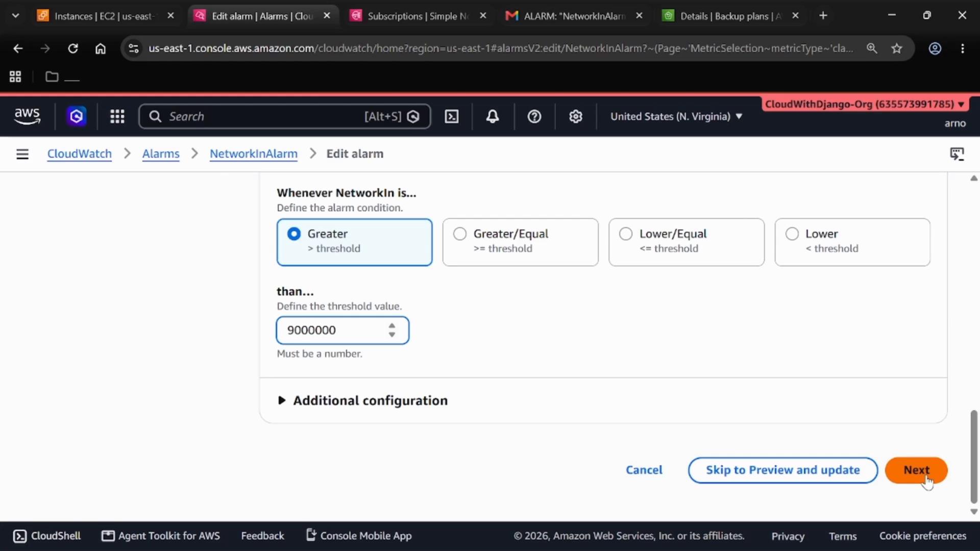Go to the browser home page
The width and height of the screenshot is (980, 551).
[x=101, y=48]
